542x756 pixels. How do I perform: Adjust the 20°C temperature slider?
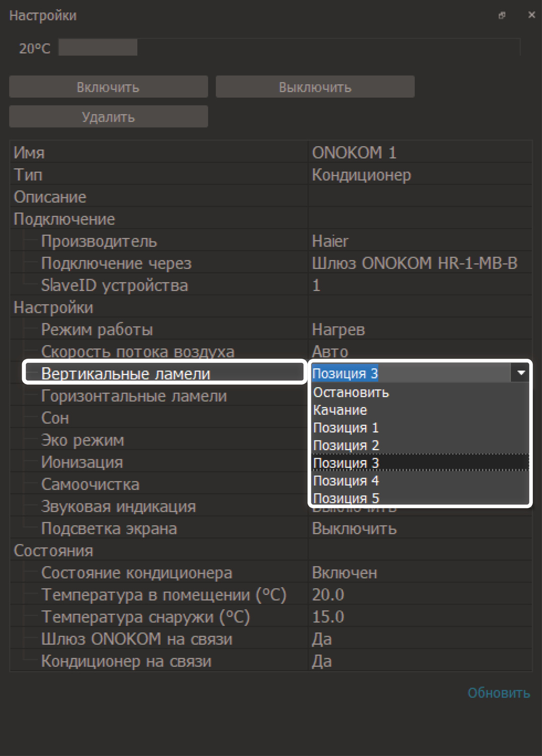98,48
